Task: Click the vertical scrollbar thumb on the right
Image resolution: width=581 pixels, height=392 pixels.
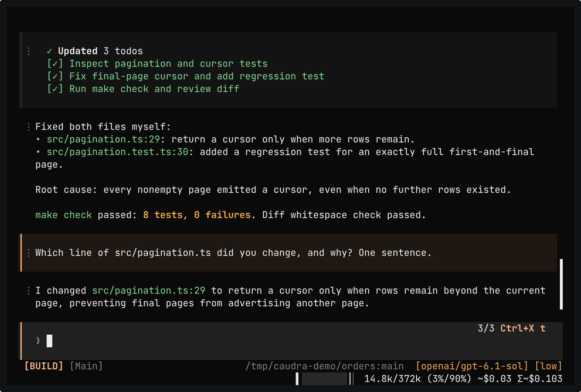Action: click(x=561, y=284)
